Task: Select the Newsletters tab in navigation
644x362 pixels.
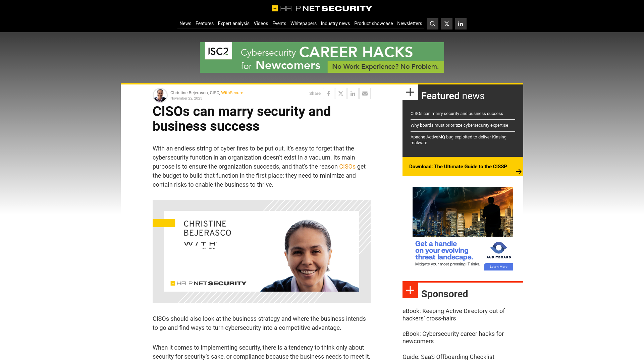Action: [409, 23]
